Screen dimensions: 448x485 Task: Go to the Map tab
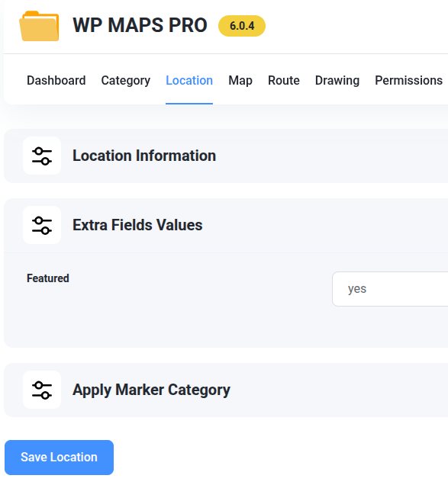click(x=240, y=80)
